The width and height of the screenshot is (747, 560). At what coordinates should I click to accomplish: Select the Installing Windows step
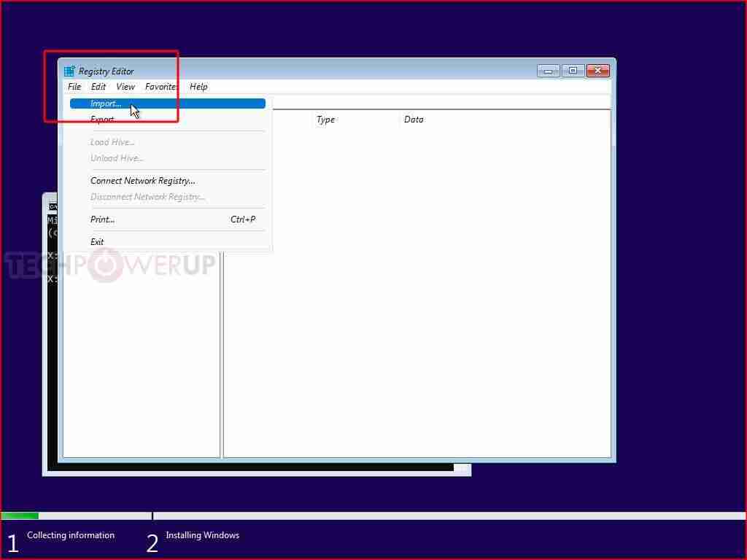pos(202,534)
